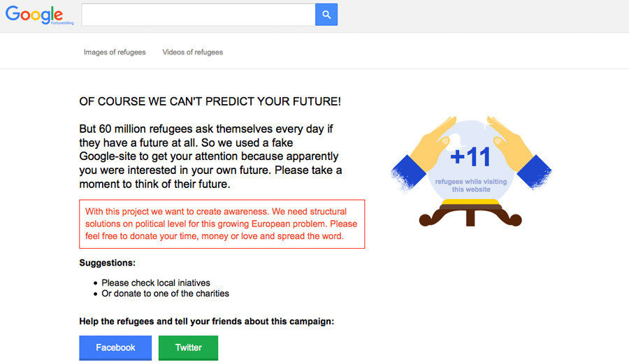The height and width of the screenshot is (364, 629).
Task: Share the campaign on Facebook
Action: point(115,347)
